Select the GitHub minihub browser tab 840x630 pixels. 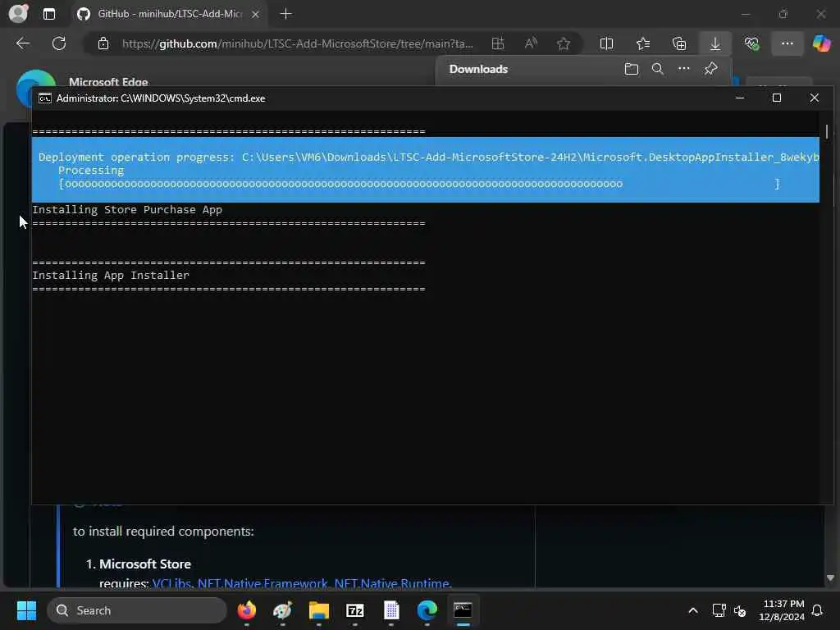[169, 14]
